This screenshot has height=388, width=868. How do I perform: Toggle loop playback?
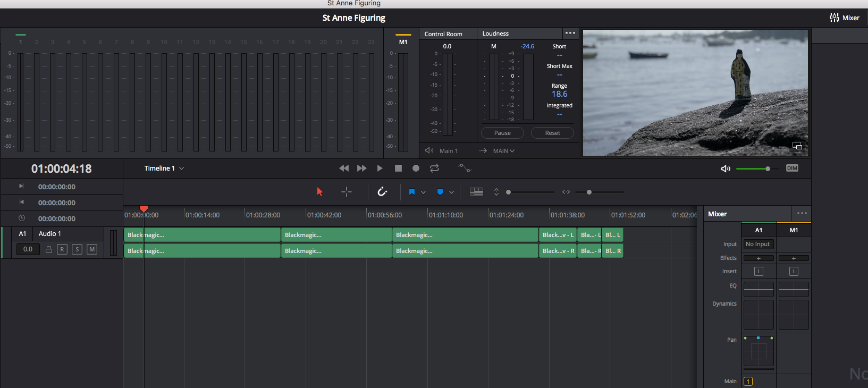[434, 168]
